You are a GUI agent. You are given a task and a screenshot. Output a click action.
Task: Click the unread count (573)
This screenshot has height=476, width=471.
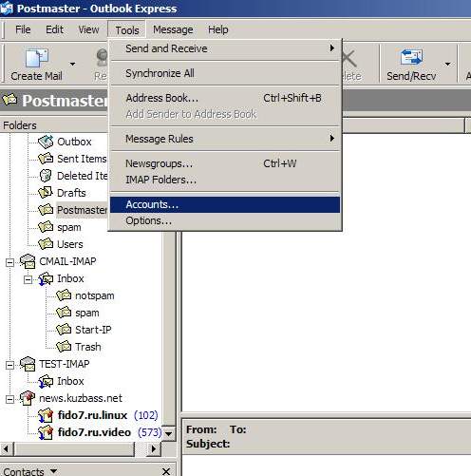[149, 432]
